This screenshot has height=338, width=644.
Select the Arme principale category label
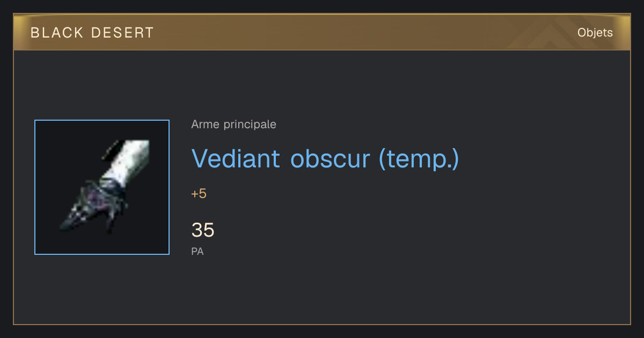click(x=234, y=124)
